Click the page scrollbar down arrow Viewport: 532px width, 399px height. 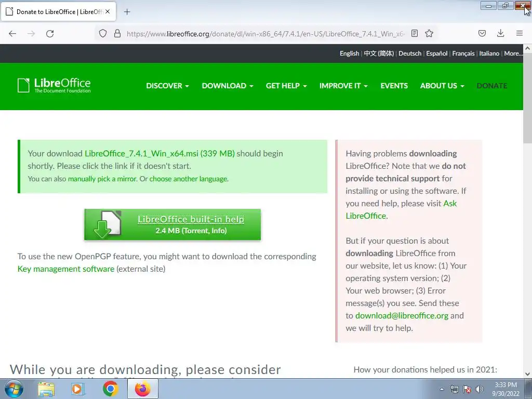[528, 374]
